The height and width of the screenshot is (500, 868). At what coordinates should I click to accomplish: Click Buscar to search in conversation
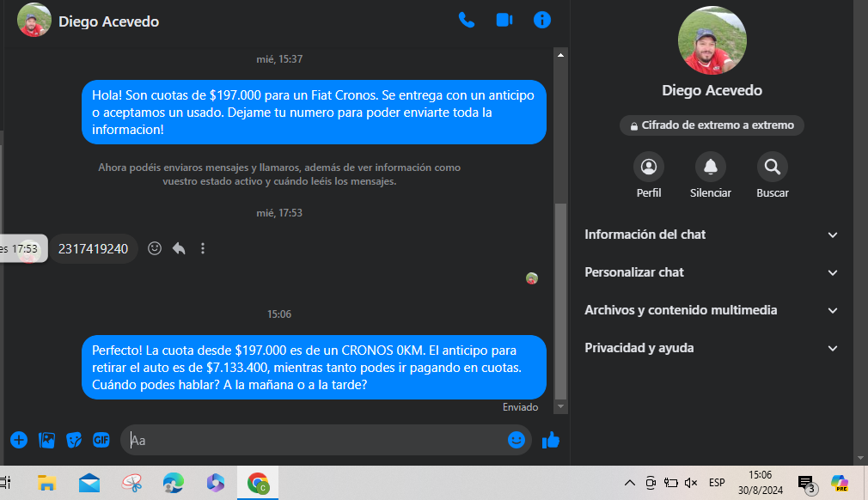click(x=772, y=168)
